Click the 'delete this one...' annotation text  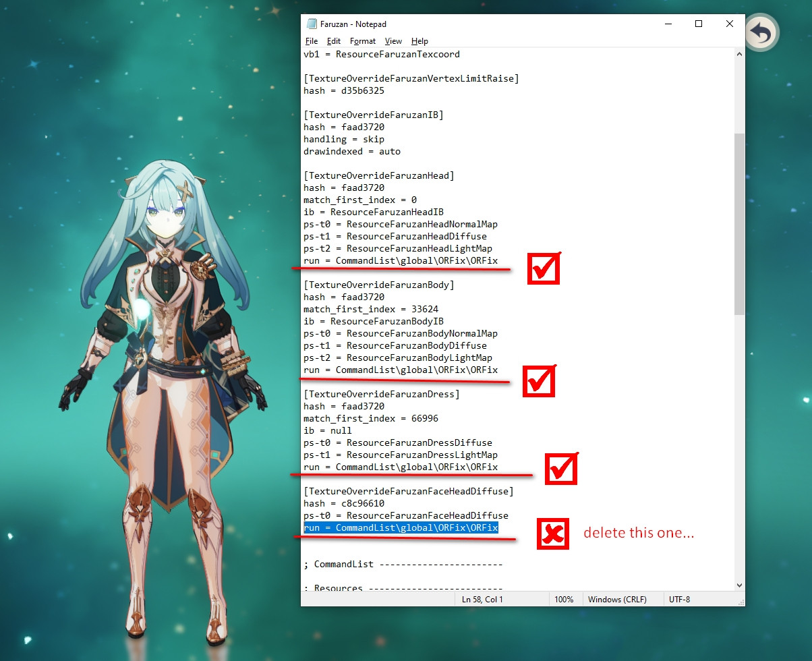pyautogui.click(x=638, y=533)
